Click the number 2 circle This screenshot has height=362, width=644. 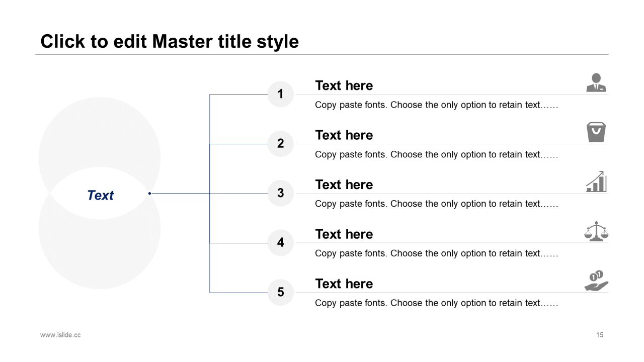coord(280,143)
